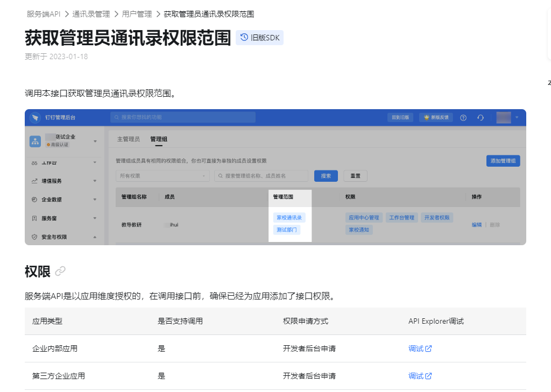This screenshot has height=392, width=551.
Task: Open the 用户管理 breadcrumb link
Action: coord(137,14)
